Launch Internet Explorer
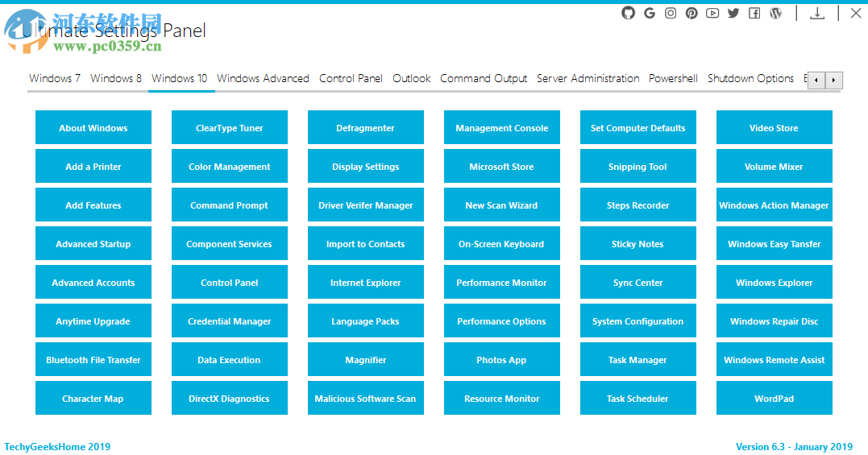 pos(365,282)
